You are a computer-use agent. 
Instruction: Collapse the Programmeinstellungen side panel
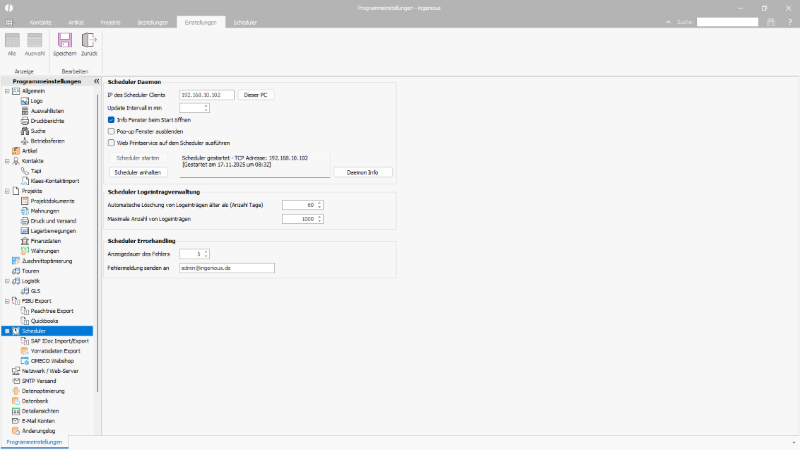click(x=96, y=81)
